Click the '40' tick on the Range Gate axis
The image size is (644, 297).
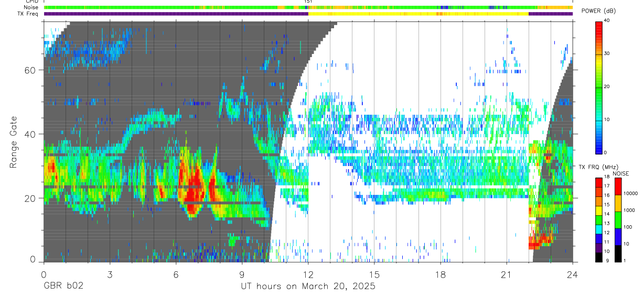click(29, 134)
